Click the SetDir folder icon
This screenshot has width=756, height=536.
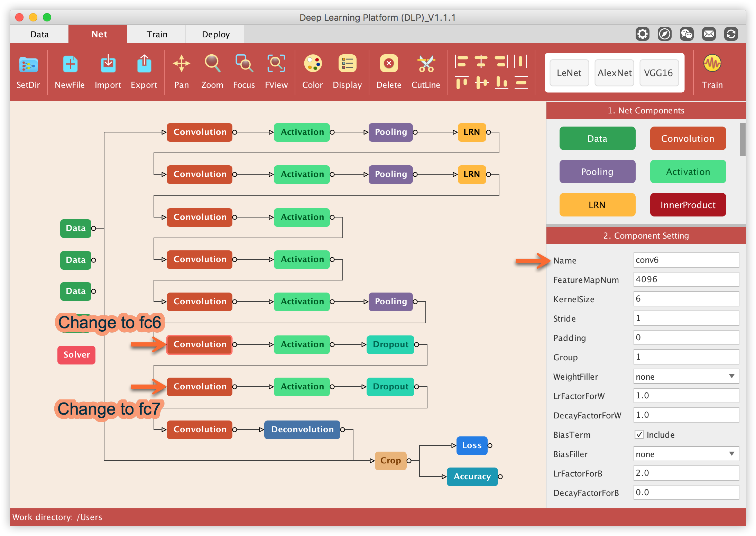pos(28,65)
